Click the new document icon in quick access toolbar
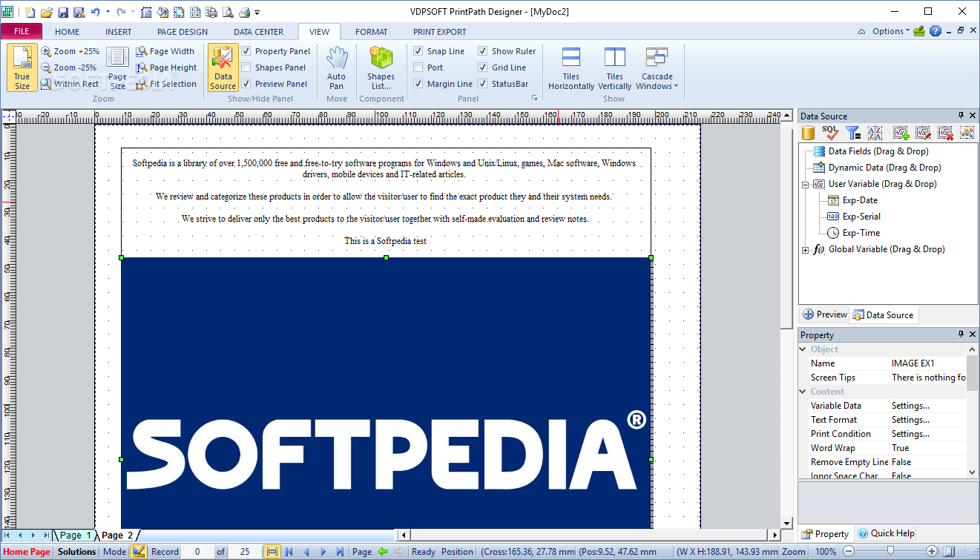This screenshot has height=560, width=980. pyautogui.click(x=30, y=12)
